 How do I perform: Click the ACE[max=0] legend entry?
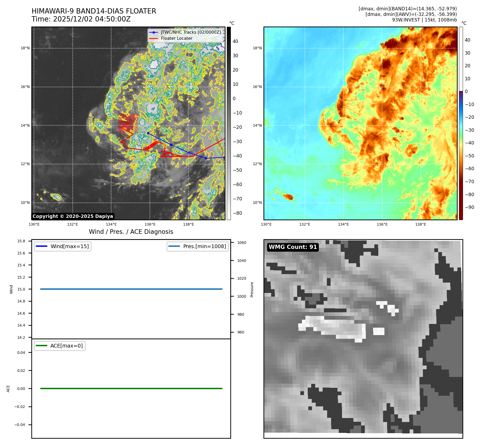click(60, 346)
